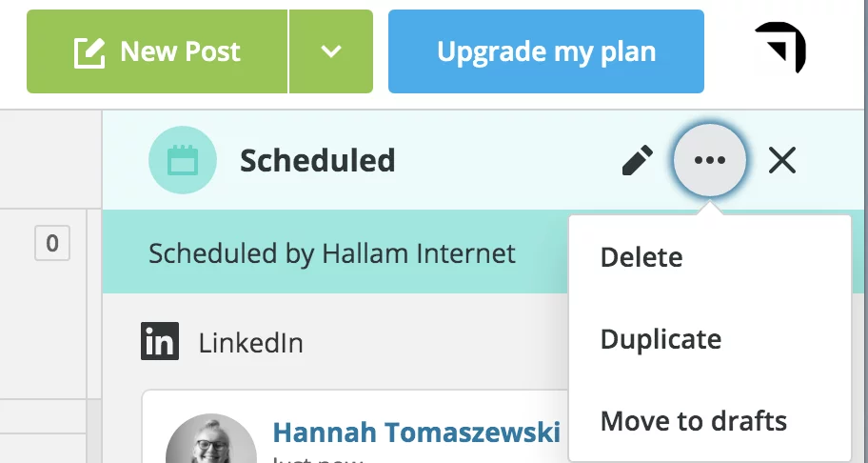This screenshot has width=868, height=463.
Task: Toggle the three-dot more options menu
Action: (x=710, y=161)
